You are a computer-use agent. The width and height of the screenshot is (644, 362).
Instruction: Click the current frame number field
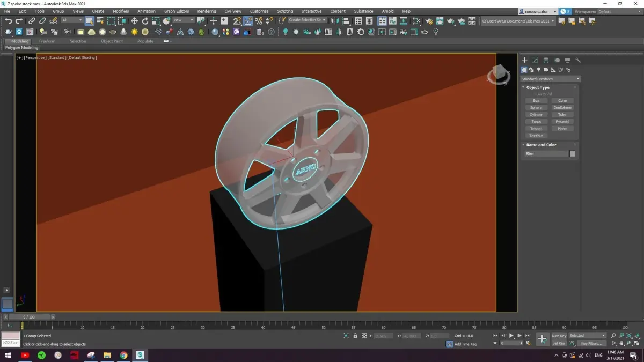click(x=511, y=343)
